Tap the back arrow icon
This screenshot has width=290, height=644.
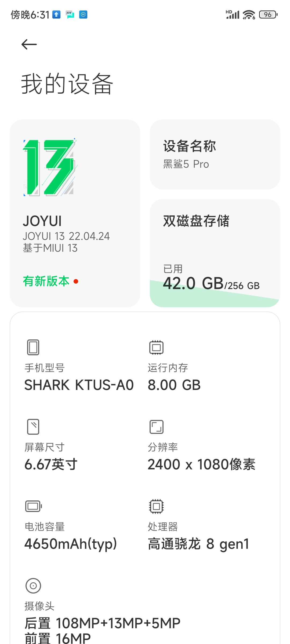(x=29, y=44)
